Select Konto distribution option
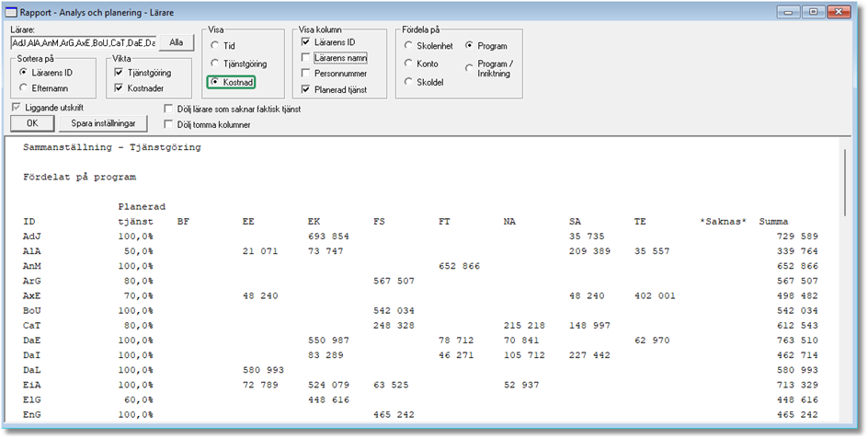This screenshot has width=868, height=439. pos(409,64)
